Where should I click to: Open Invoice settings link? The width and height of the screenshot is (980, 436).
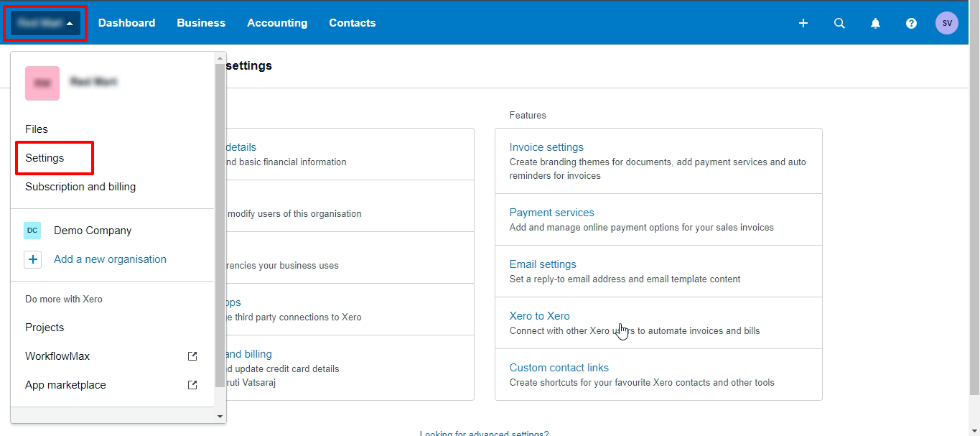pyautogui.click(x=546, y=147)
